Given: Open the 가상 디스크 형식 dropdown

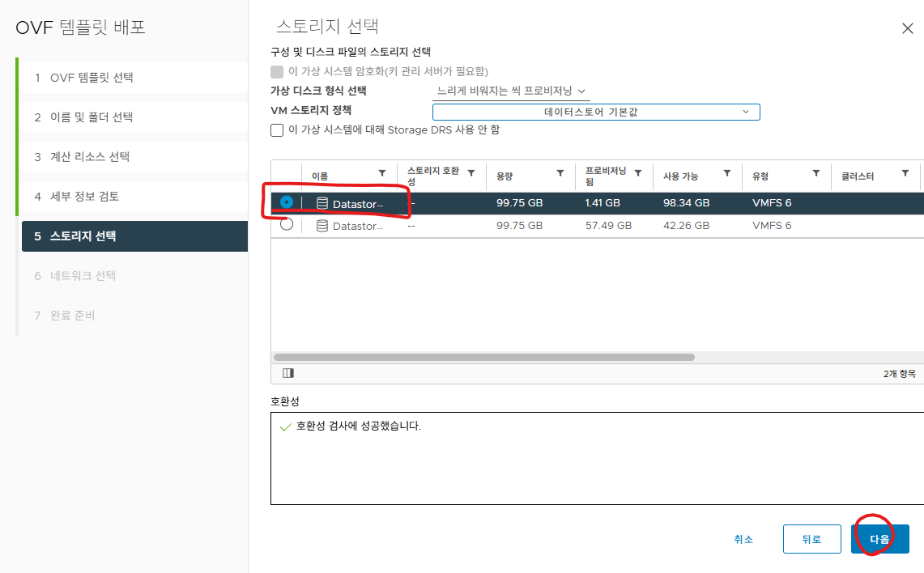Looking at the screenshot, I should tap(511, 91).
